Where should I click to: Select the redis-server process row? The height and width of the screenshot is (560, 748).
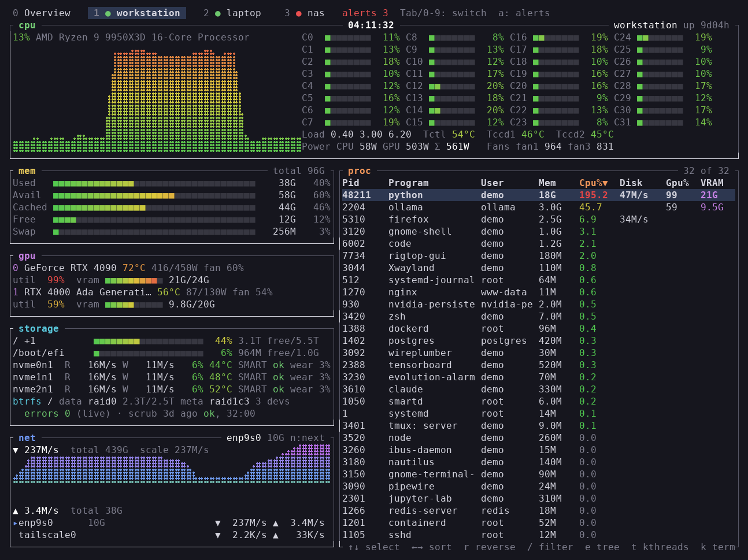click(538, 510)
